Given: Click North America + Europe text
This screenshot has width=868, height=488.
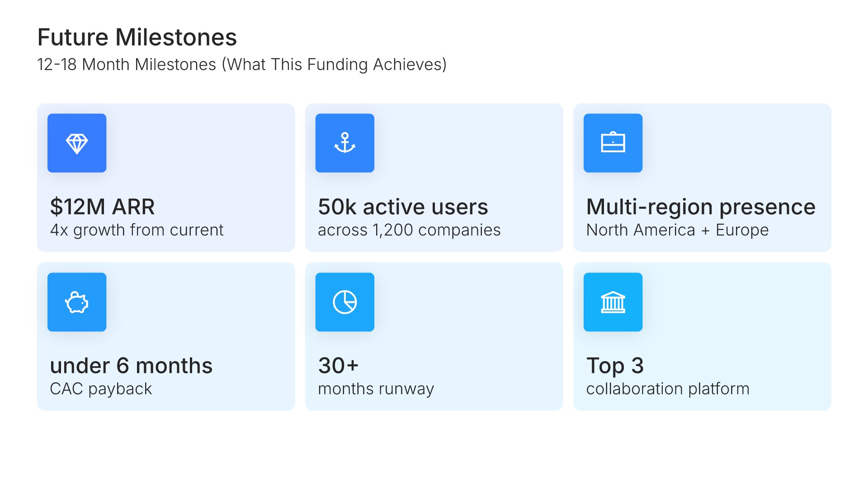Looking at the screenshot, I should coord(677,230).
